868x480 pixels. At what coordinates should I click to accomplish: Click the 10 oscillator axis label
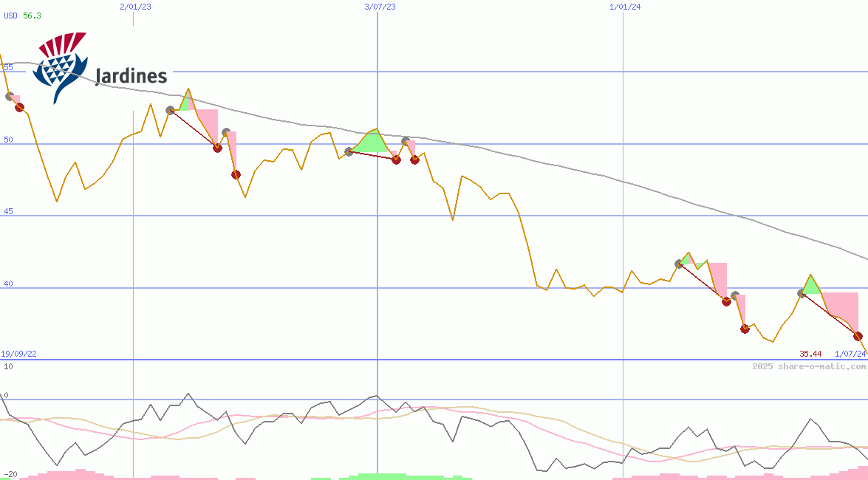[8, 366]
